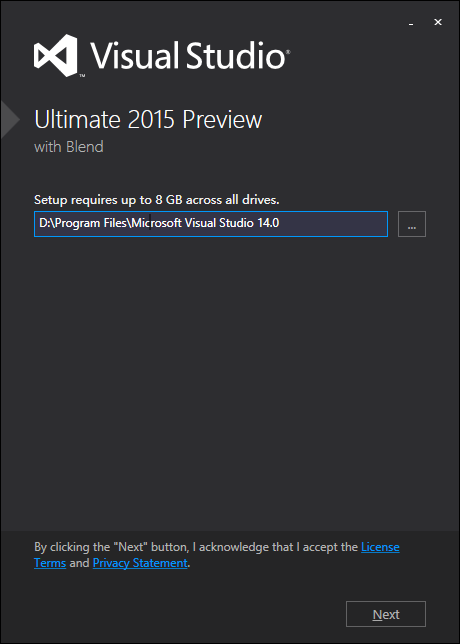Screen dimensions: 460x644
Task: Open the Privacy Statement link
Action: pos(140,563)
